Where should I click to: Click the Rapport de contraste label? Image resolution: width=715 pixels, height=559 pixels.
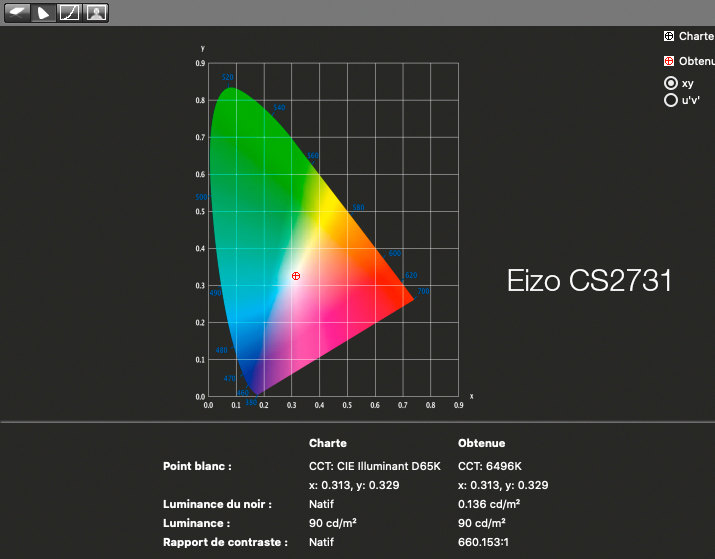(x=225, y=542)
